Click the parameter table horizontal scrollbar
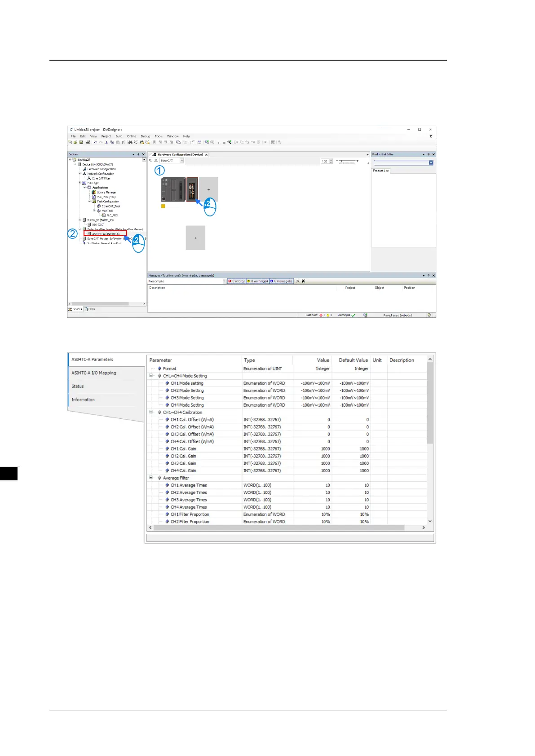535x756 pixels. tap(279, 527)
